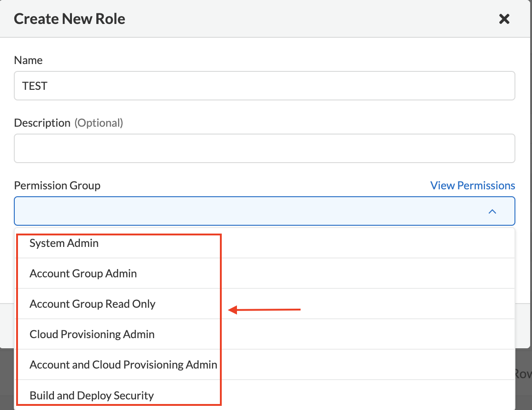
Task: Click into the Name field containing TEST
Action: pyautogui.click(x=264, y=86)
